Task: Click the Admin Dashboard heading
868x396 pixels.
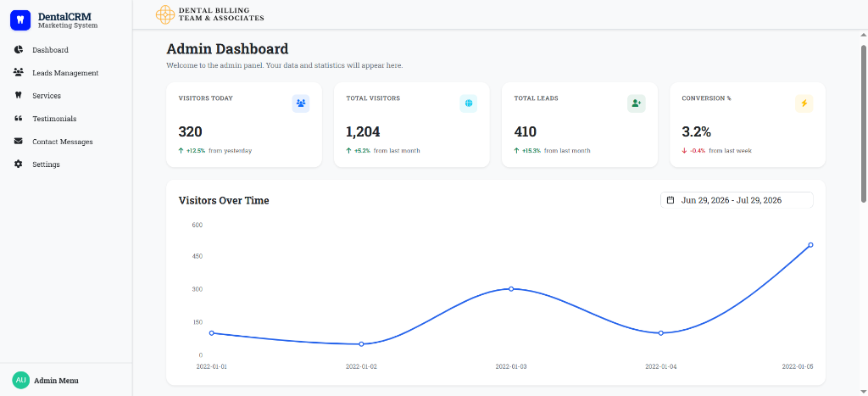Action: click(227, 48)
